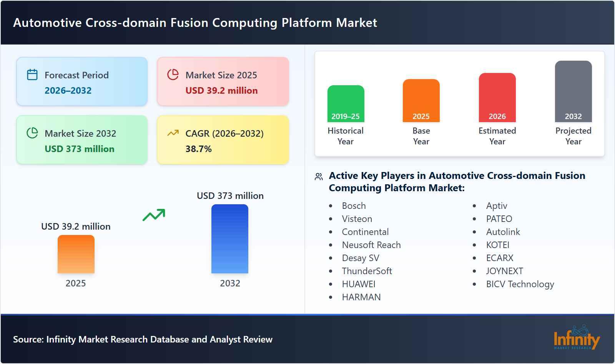The width and height of the screenshot is (615, 364).
Task: Select HUAWEI in the key players list
Action: point(359,284)
